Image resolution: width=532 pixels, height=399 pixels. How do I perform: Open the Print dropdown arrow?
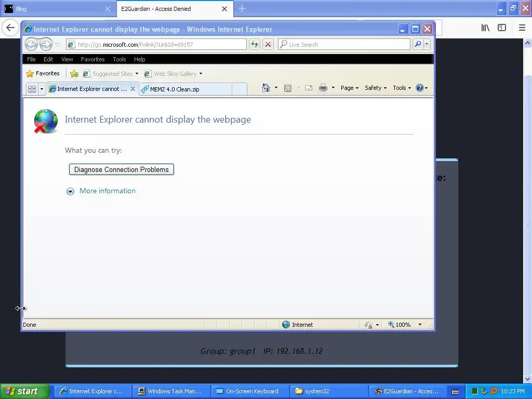tap(333, 88)
